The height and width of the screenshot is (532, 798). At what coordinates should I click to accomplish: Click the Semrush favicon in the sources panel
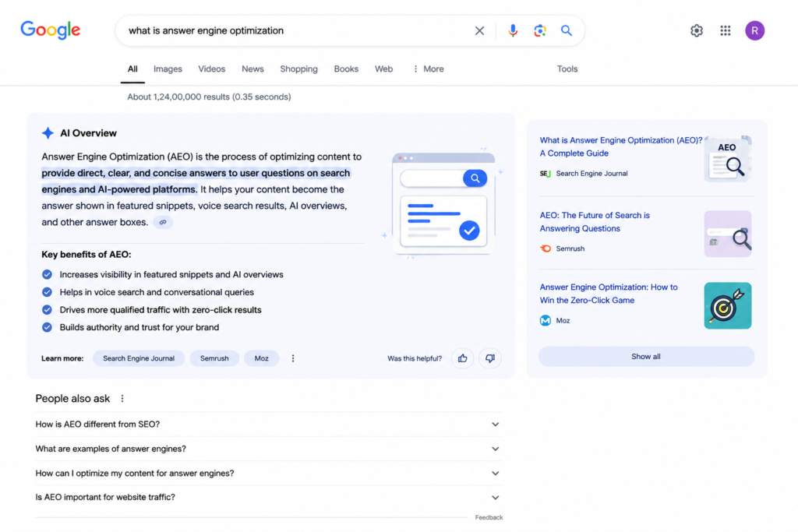(545, 248)
